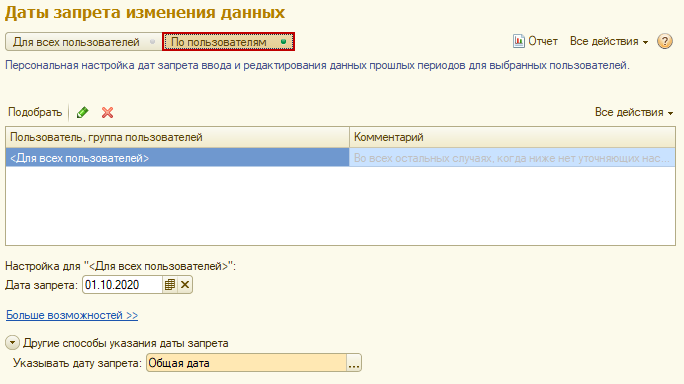Open top Все действия dropdown menu

(609, 41)
